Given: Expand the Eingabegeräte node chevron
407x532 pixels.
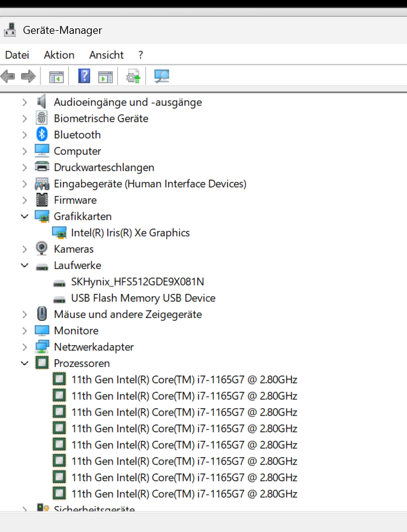Looking at the screenshot, I should click(x=24, y=184).
